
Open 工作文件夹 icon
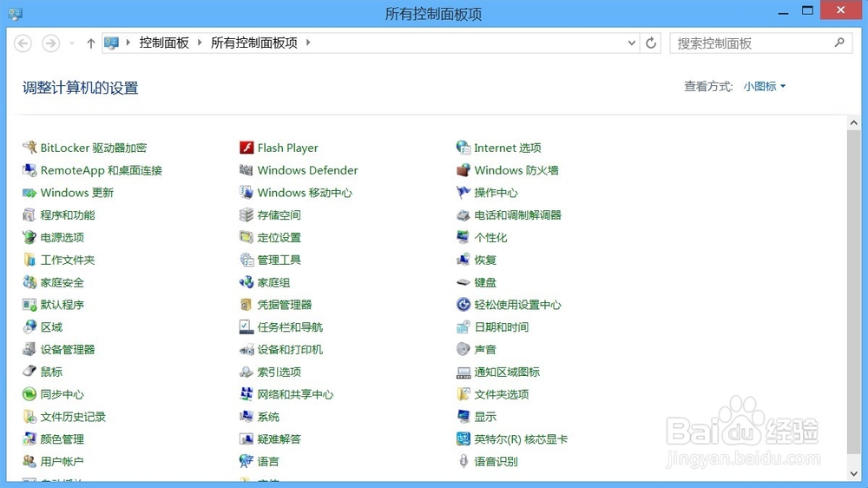(30, 260)
